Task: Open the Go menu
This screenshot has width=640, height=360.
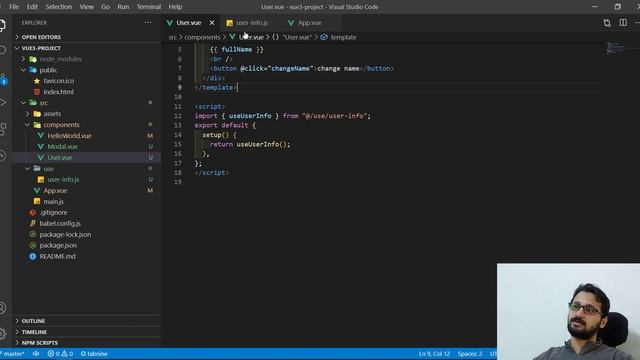Action: click(105, 7)
